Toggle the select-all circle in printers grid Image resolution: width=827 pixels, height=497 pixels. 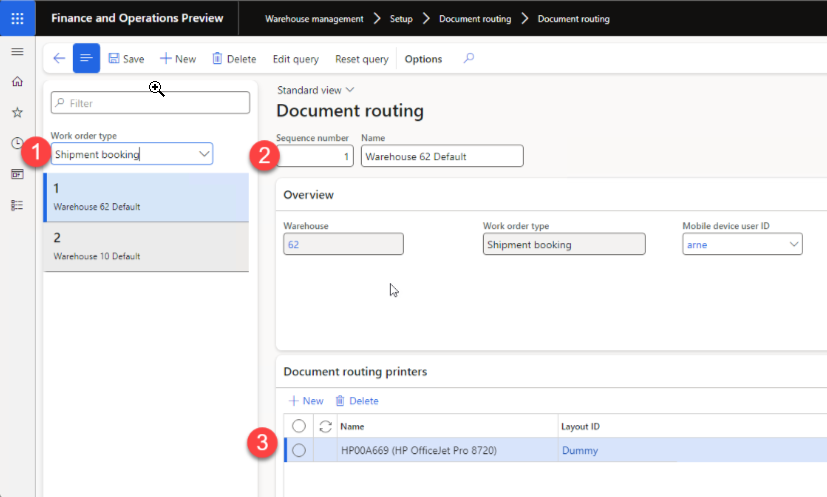pyautogui.click(x=298, y=426)
